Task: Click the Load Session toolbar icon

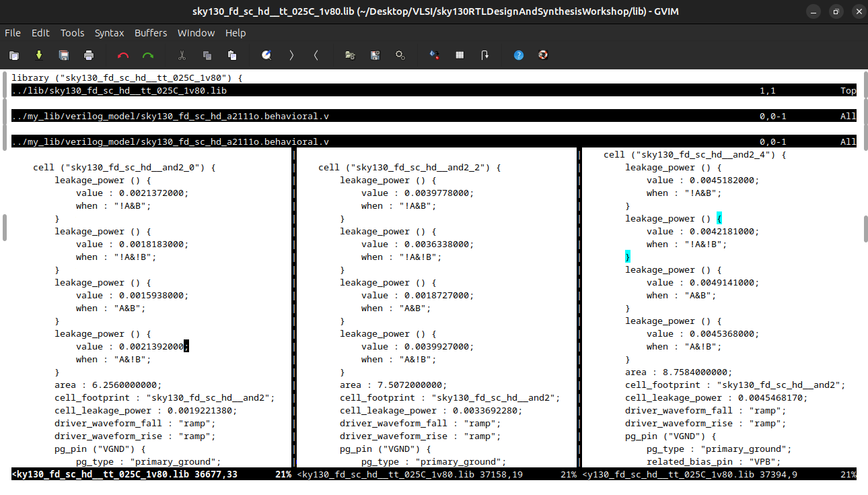Action: coord(350,55)
